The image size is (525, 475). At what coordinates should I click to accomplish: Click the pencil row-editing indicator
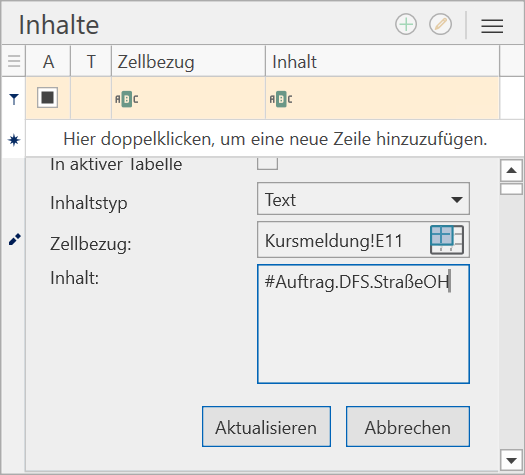coord(14,239)
